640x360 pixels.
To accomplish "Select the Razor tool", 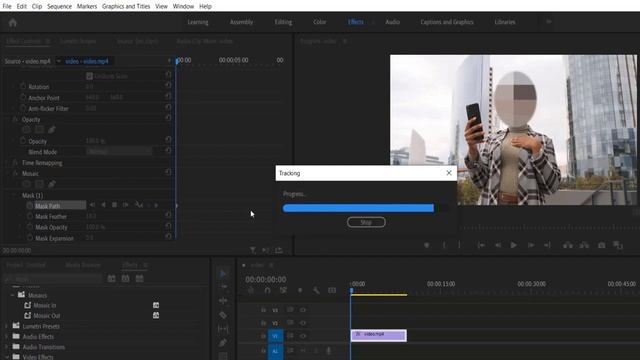I will pyautogui.click(x=223, y=315).
